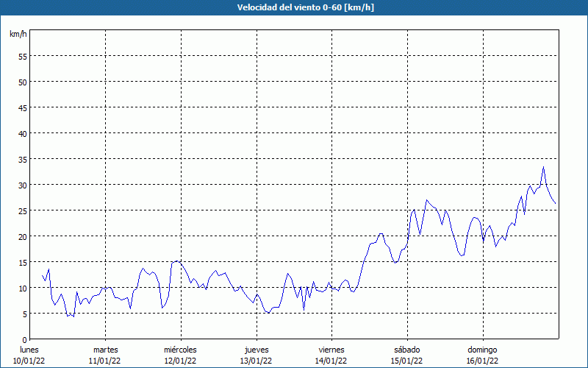Select the y-axis value 0
The height and width of the screenshot is (368, 588).
[x=25, y=340]
